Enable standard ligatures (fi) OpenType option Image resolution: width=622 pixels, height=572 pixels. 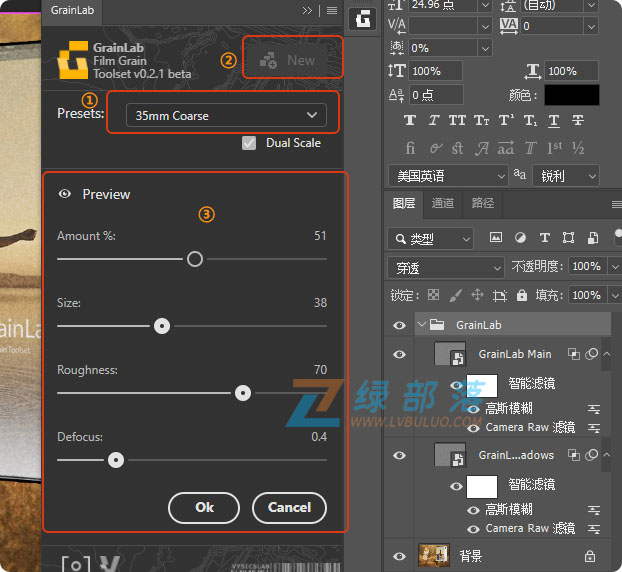[x=410, y=148]
